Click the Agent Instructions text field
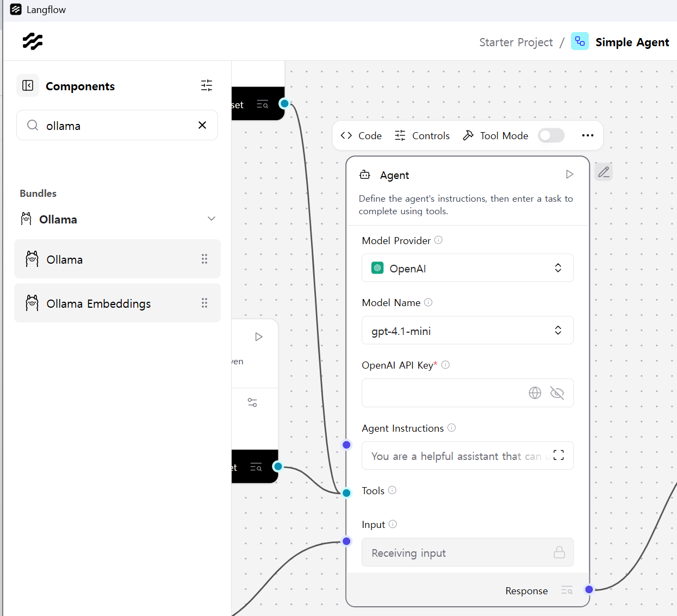This screenshot has width=677, height=616. pos(468,456)
